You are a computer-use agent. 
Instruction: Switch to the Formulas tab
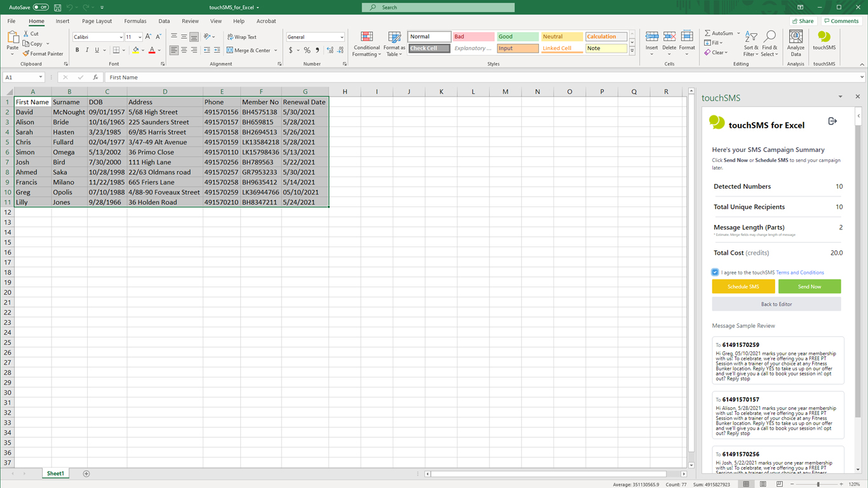click(x=135, y=21)
